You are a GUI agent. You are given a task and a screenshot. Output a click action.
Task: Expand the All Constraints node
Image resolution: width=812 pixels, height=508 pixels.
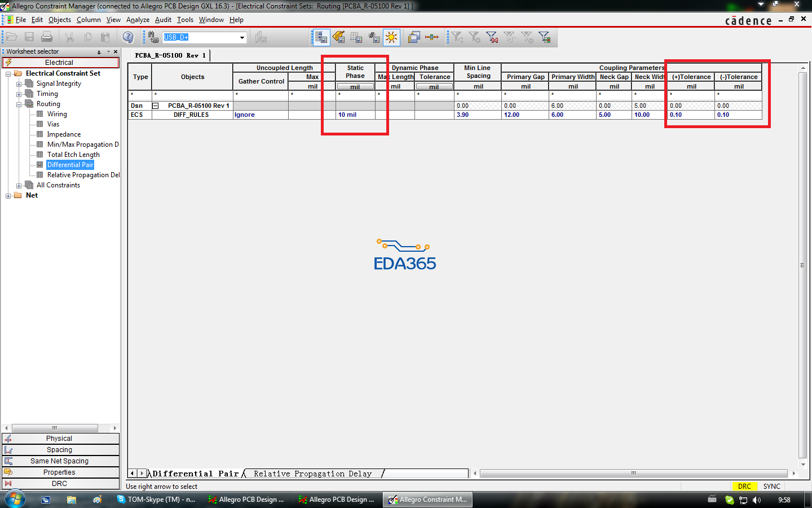[19, 185]
